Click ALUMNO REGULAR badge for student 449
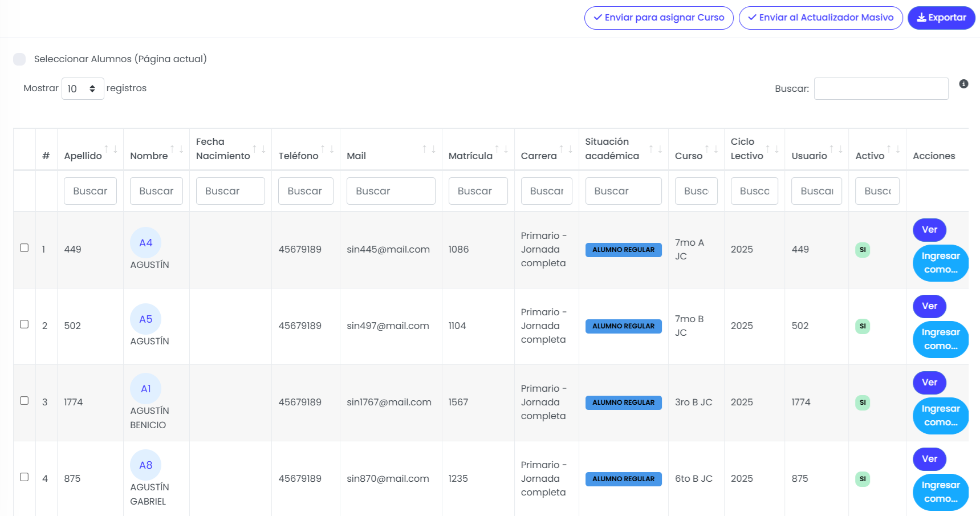 [624, 250]
